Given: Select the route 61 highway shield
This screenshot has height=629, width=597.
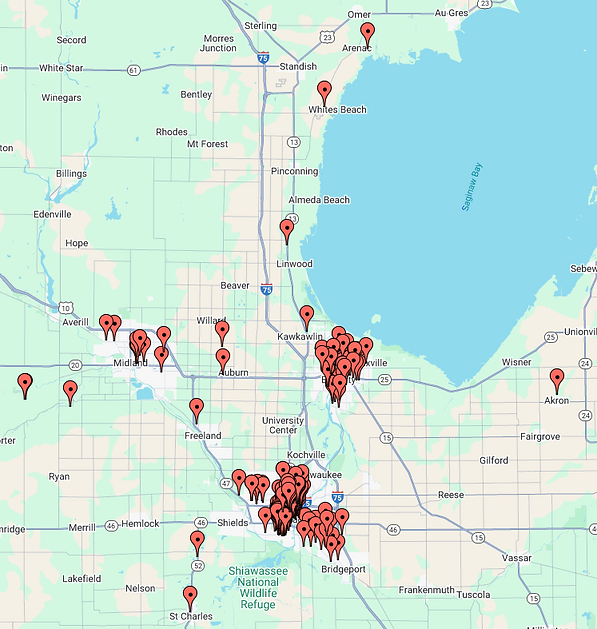Looking at the screenshot, I should tap(134, 70).
